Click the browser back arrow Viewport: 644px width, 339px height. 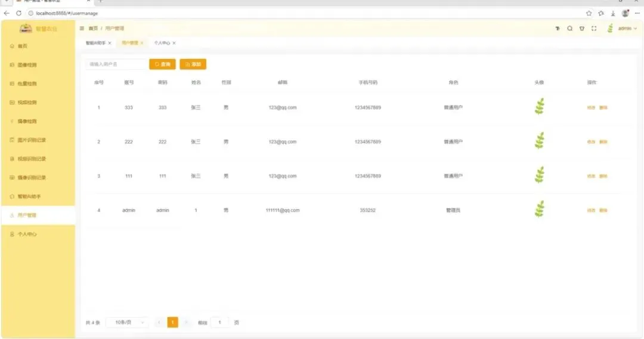click(x=7, y=13)
